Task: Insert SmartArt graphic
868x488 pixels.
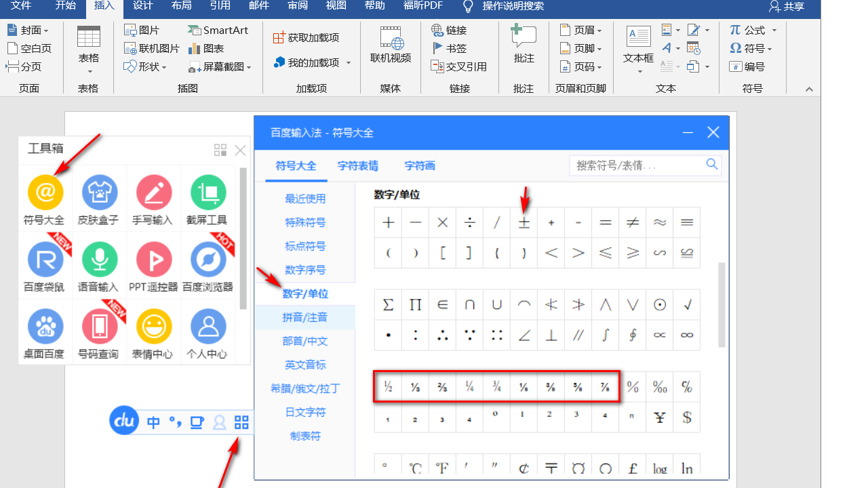Action: [x=218, y=30]
